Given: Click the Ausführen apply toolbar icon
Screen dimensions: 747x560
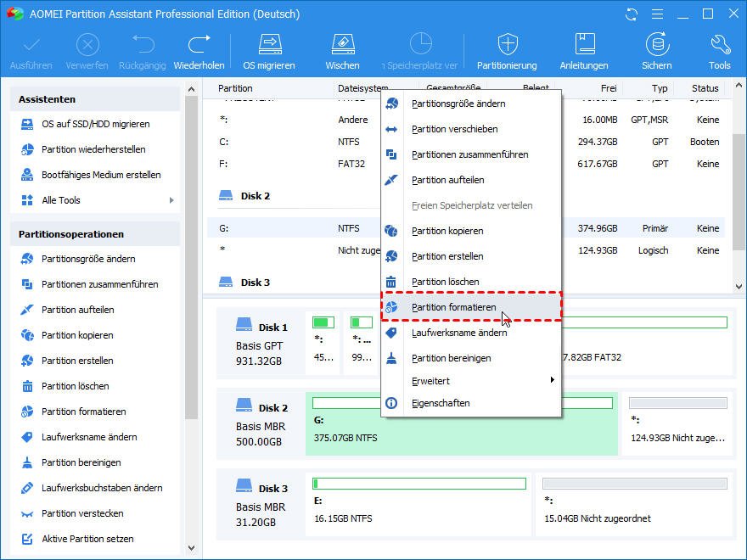Looking at the screenshot, I should pyautogui.click(x=31, y=52).
